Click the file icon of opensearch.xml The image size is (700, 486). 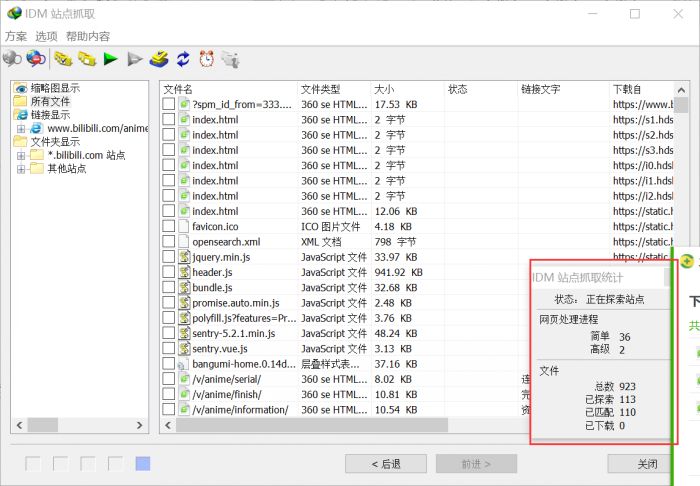[184, 241]
